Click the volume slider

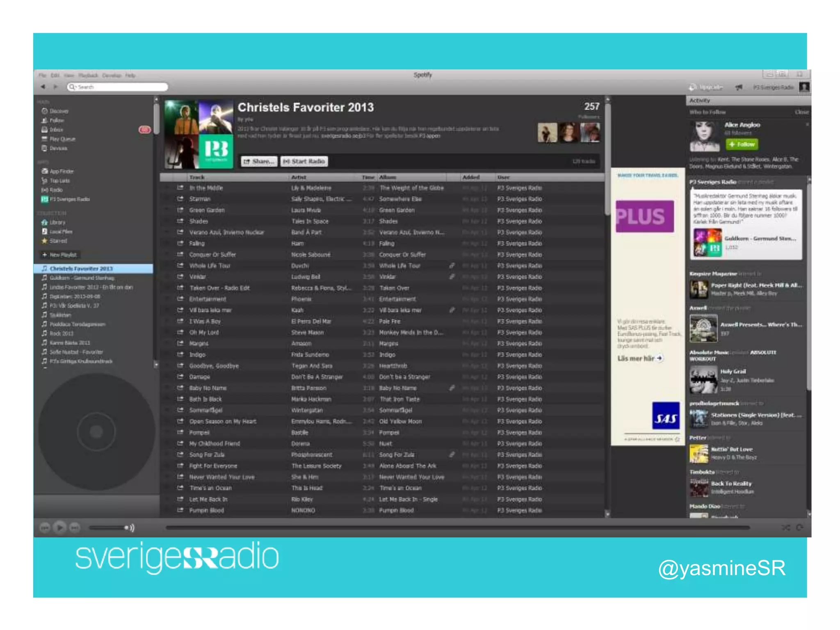point(107,527)
